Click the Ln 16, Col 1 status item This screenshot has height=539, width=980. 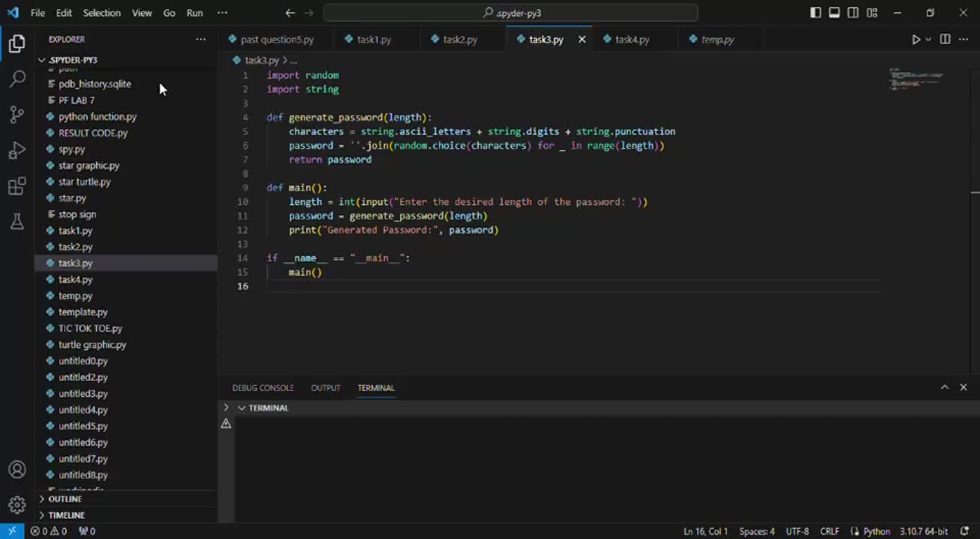[x=705, y=531]
